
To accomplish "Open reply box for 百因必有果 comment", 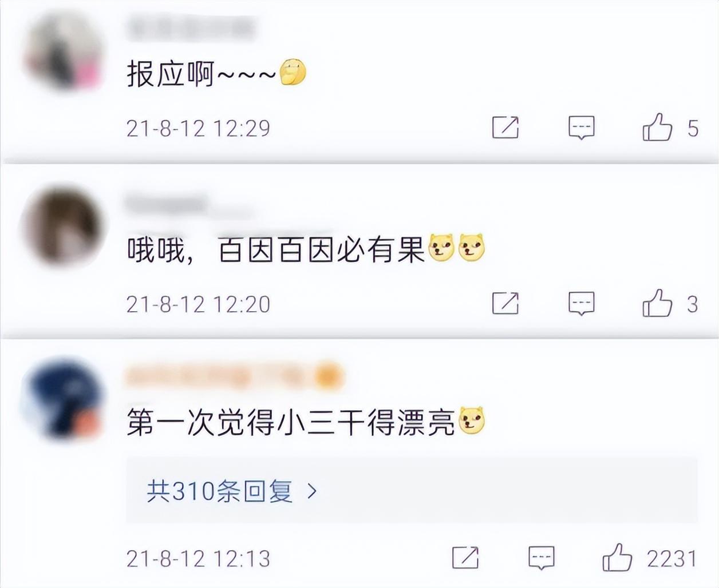I will pyautogui.click(x=581, y=304).
